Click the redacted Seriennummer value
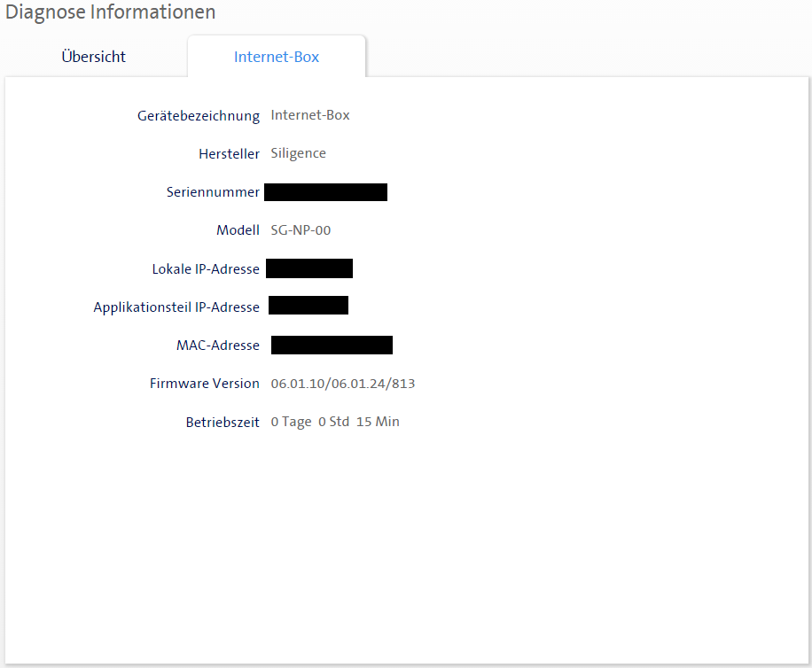 point(325,192)
